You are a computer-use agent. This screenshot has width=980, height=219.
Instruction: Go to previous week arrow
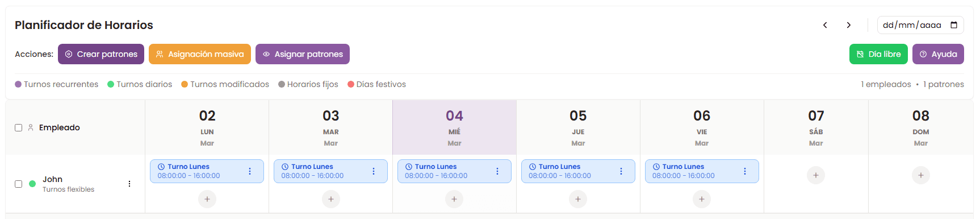click(x=825, y=25)
